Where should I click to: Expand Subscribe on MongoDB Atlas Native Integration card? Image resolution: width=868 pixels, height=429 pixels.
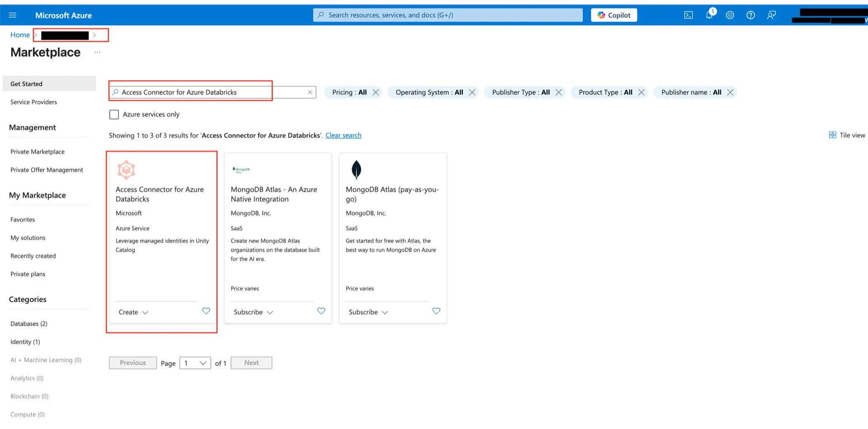(253, 312)
